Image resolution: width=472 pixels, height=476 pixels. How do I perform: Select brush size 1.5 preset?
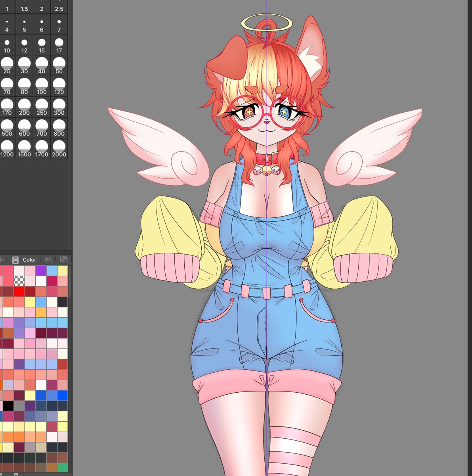(24, 6)
